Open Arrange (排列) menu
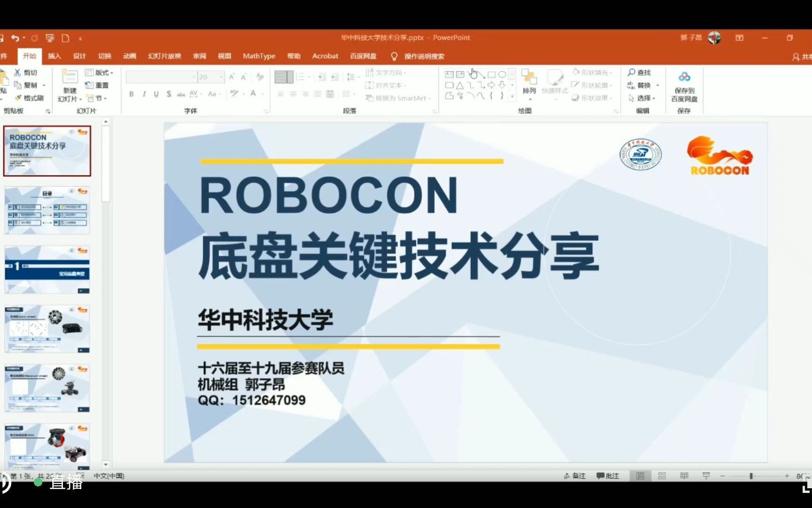812x508 pixels. (x=529, y=85)
